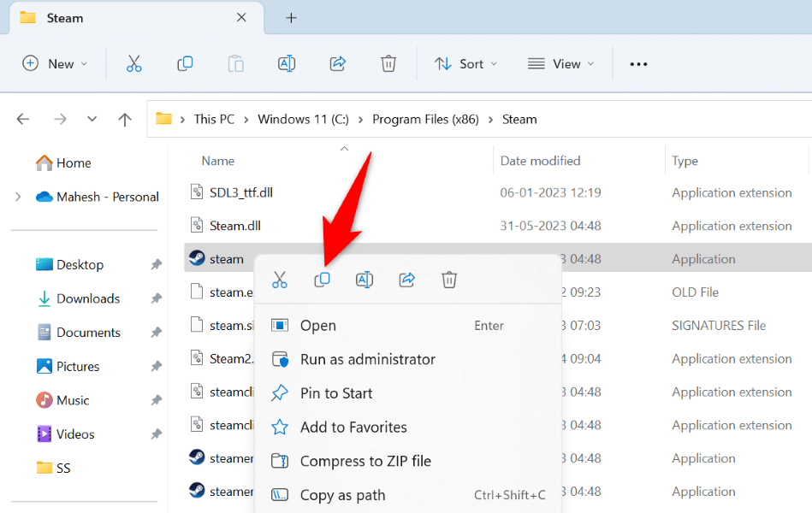Expand chevron after Windows 11 (C:) breadcrumb
Image resolution: width=812 pixels, height=513 pixels.
360,120
